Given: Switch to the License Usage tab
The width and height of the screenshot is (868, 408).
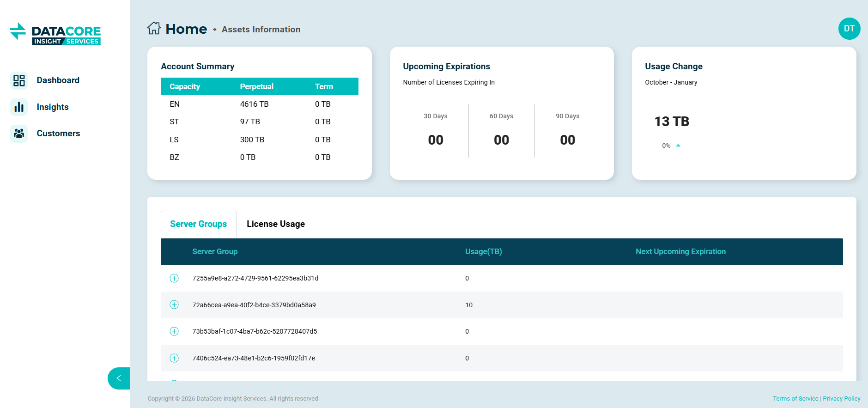Looking at the screenshot, I should (x=275, y=224).
